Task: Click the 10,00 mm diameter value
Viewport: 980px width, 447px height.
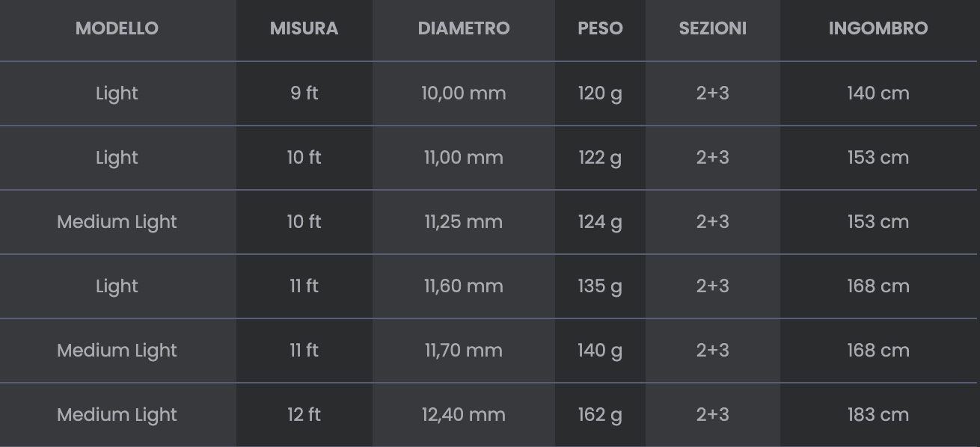Action: 464,93
